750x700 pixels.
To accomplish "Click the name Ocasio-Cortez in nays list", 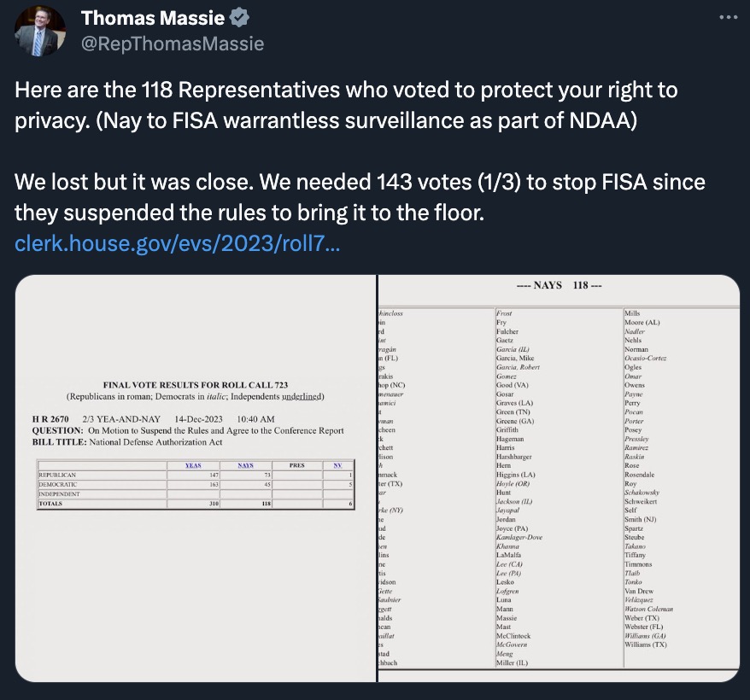I will (645, 359).
